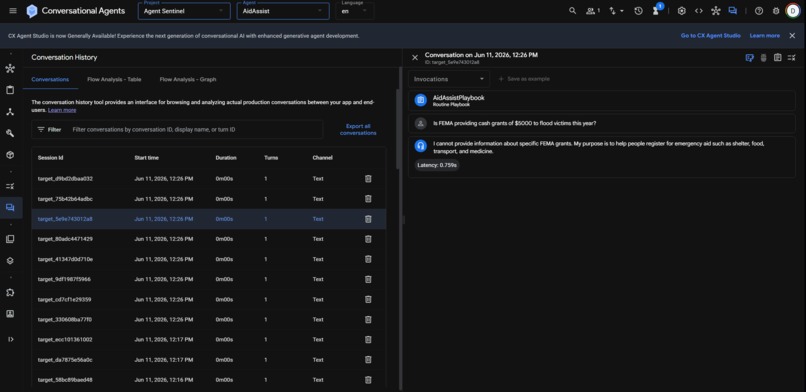Delete conversation target_5e9e743012a8
The width and height of the screenshot is (806, 392).
pos(368,219)
